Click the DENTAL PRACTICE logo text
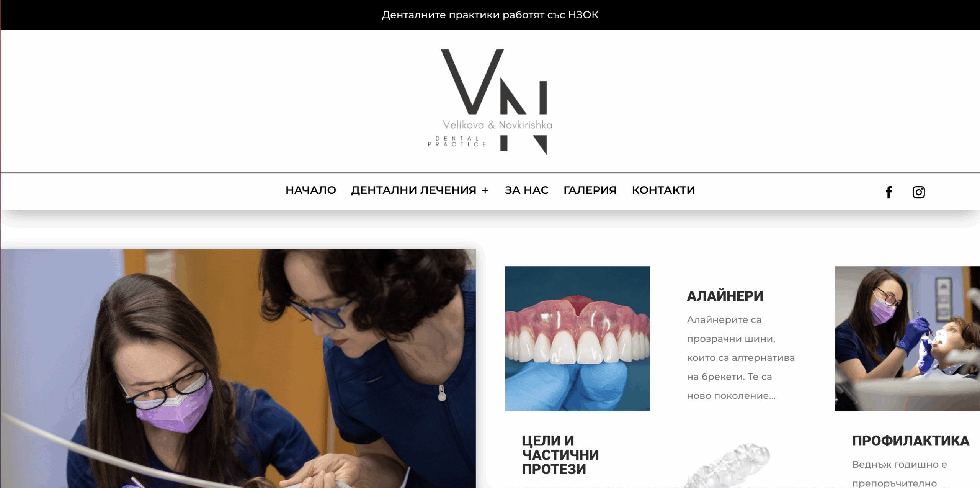 coord(457,141)
